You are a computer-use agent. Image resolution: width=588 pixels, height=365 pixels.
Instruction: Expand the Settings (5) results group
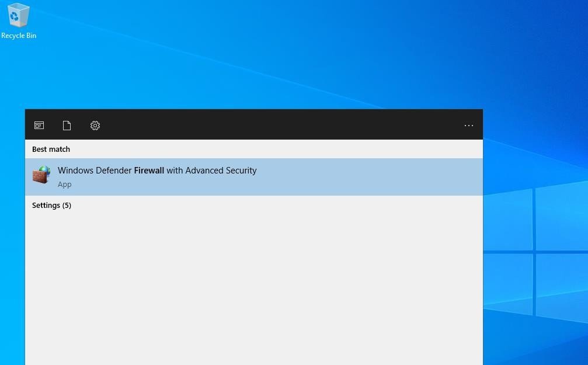(x=51, y=205)
